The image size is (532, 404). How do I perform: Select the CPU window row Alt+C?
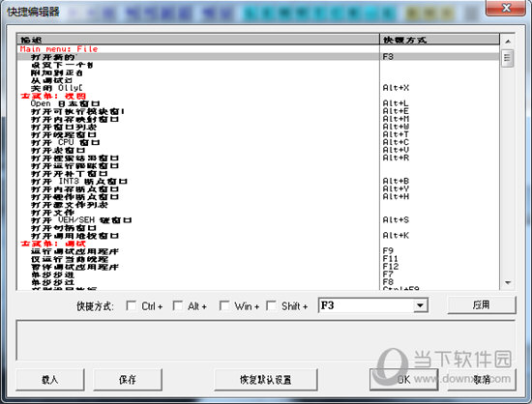point(258,143)
